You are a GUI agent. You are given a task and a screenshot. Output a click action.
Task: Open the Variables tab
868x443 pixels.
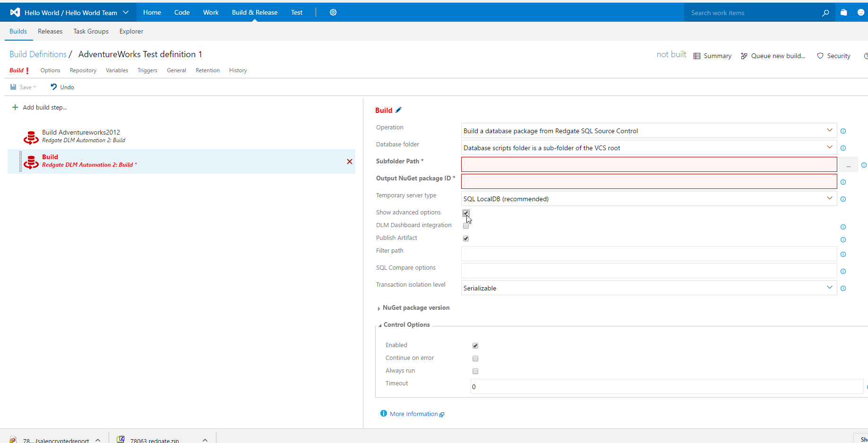click(117, 70)
